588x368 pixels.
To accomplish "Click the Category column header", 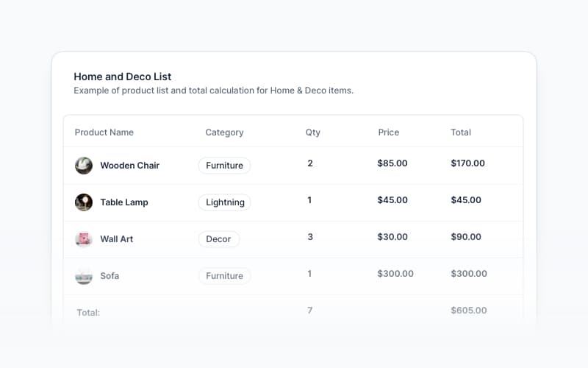I will (224, 132).
